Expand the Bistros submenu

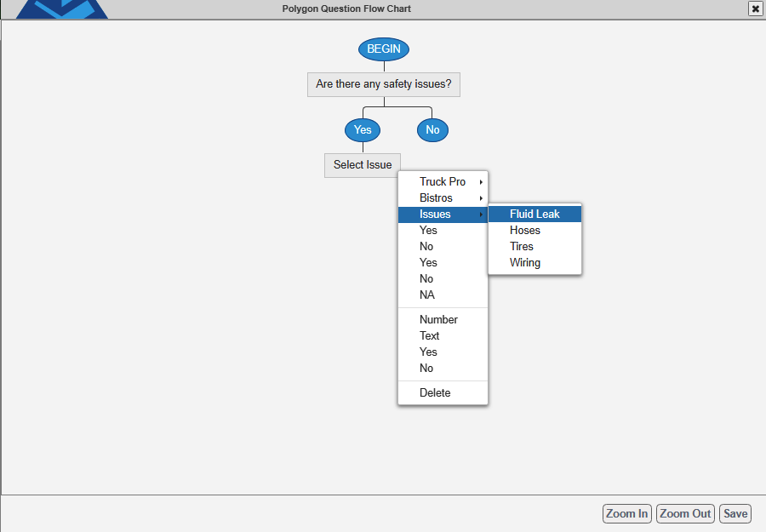click(x=443, y=197)
